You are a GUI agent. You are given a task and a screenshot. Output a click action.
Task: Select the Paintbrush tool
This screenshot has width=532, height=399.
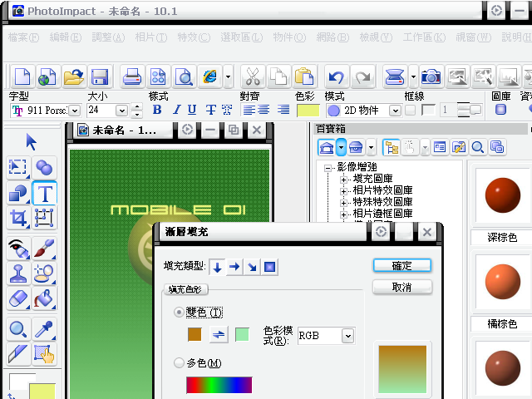[44, 249]
